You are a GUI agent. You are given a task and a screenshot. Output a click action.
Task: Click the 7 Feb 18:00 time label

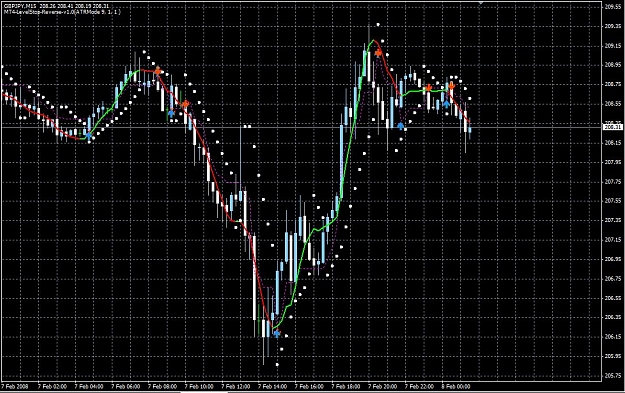coord(346,387)
